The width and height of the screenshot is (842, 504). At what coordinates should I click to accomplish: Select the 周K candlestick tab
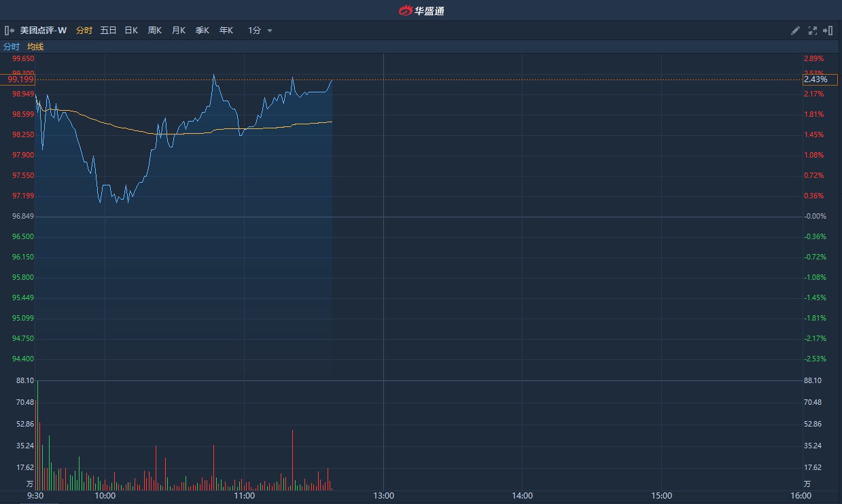coord(155,31)
